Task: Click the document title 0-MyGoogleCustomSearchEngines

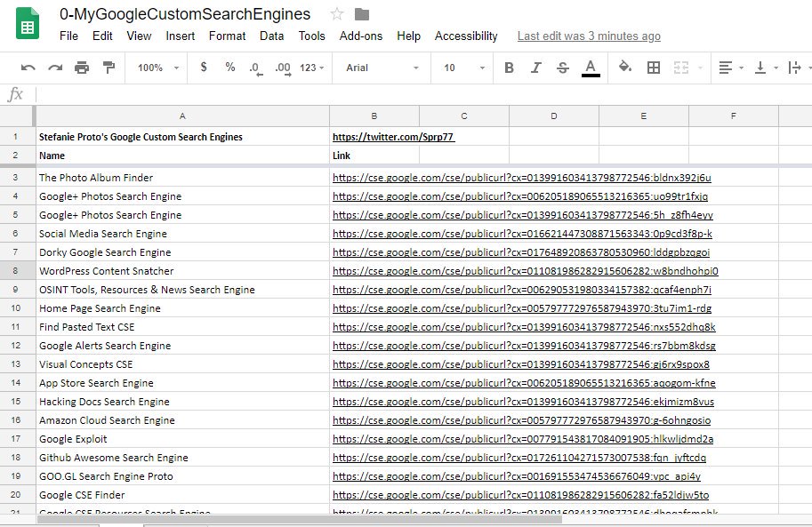Action: click(x=185, y=14)
